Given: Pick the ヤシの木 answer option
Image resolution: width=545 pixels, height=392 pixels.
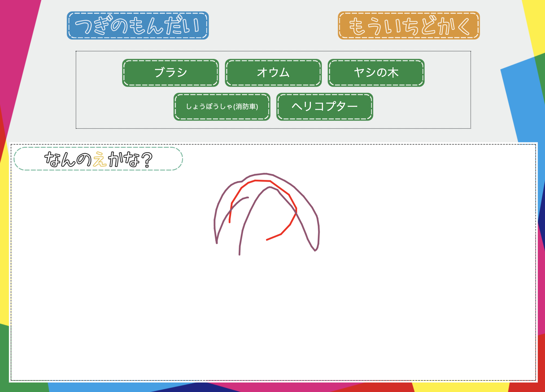Looking at the screenshot, I should (376, 73).
